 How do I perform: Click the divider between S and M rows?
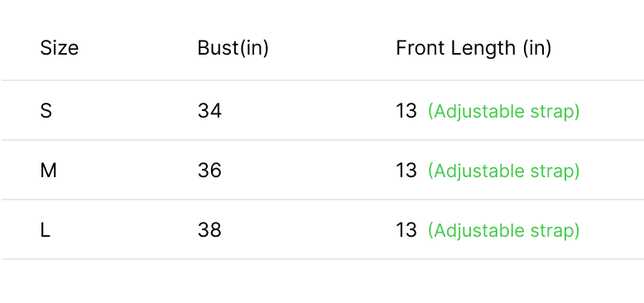[323, 140]
